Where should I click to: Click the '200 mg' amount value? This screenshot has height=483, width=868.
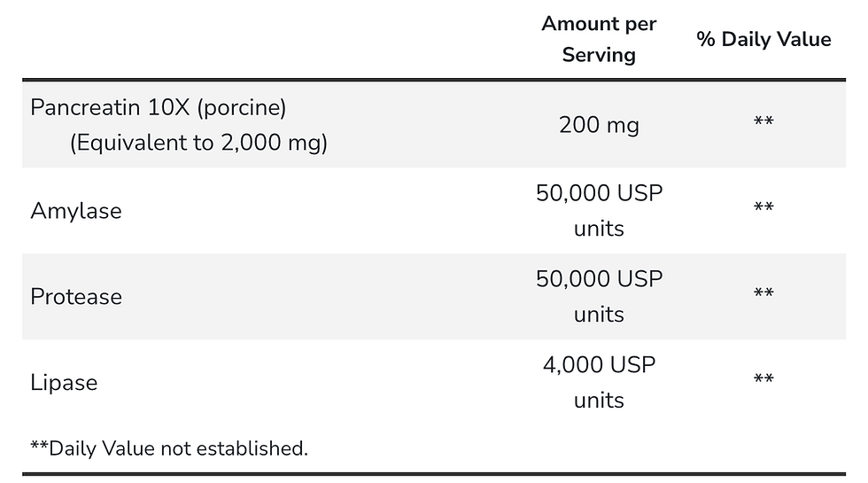(599, 125)
